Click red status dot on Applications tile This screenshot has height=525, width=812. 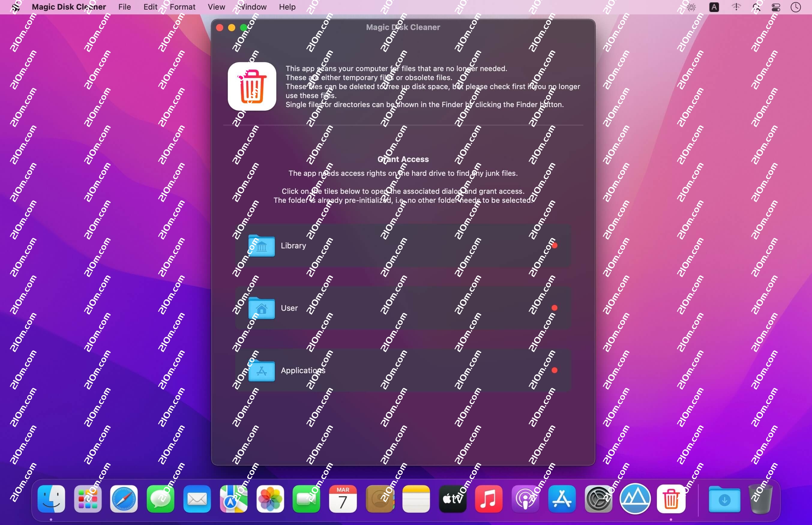tap(555, 370)
